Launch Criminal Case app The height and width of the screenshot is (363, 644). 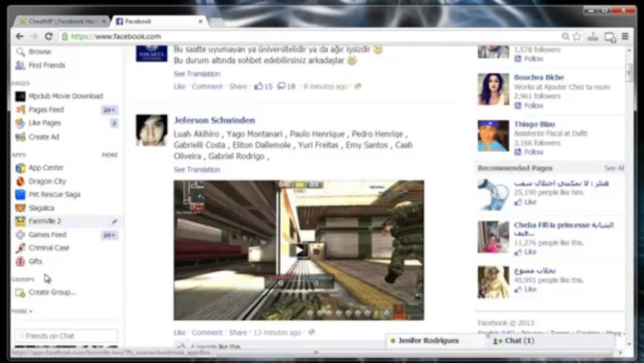coord(49,248)
